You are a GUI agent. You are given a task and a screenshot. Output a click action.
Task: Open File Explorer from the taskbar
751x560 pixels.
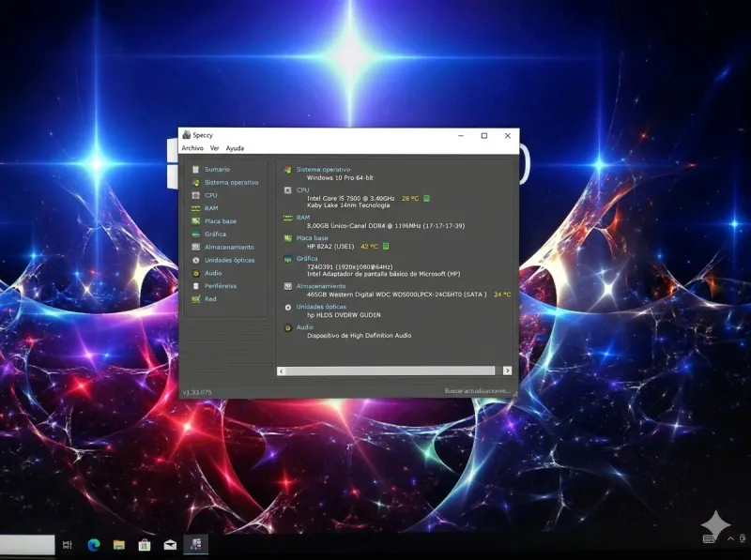[119, 545]
